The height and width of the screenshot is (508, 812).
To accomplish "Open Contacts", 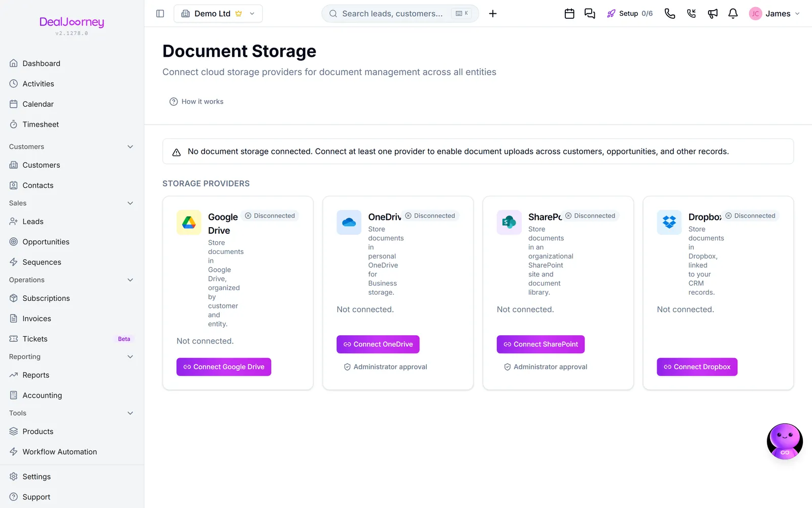I will pos(72,185).
